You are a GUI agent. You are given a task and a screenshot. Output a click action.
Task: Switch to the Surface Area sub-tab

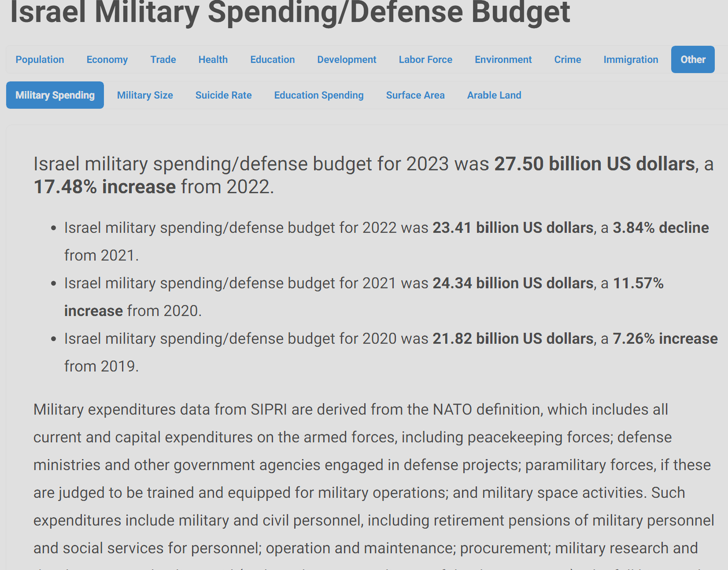coord(415,95)
